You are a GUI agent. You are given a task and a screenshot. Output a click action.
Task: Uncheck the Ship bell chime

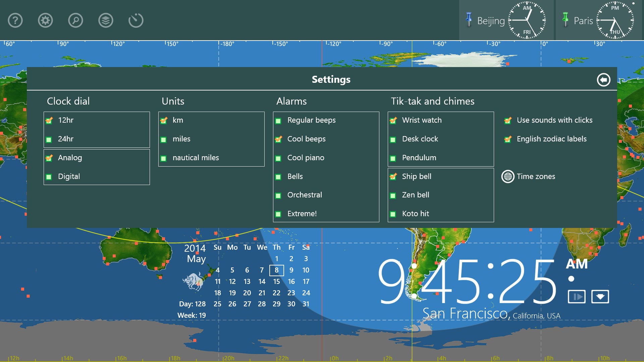[393, 176]
